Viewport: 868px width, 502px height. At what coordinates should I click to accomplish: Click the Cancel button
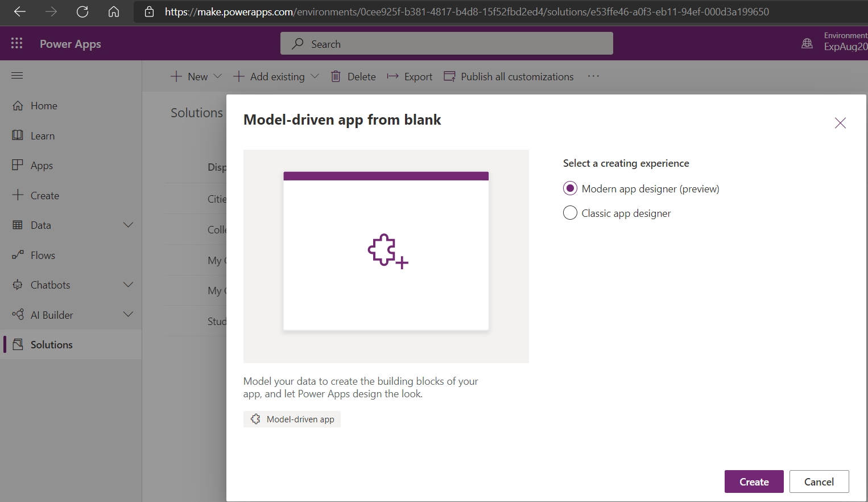click(819, 482)
